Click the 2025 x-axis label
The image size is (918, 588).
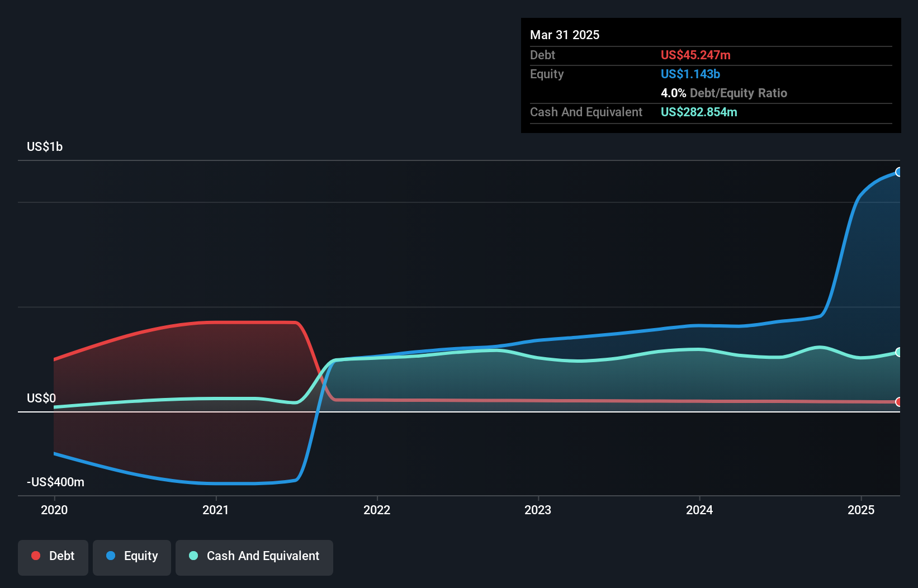pyautogui.click(x=861, y=510)
